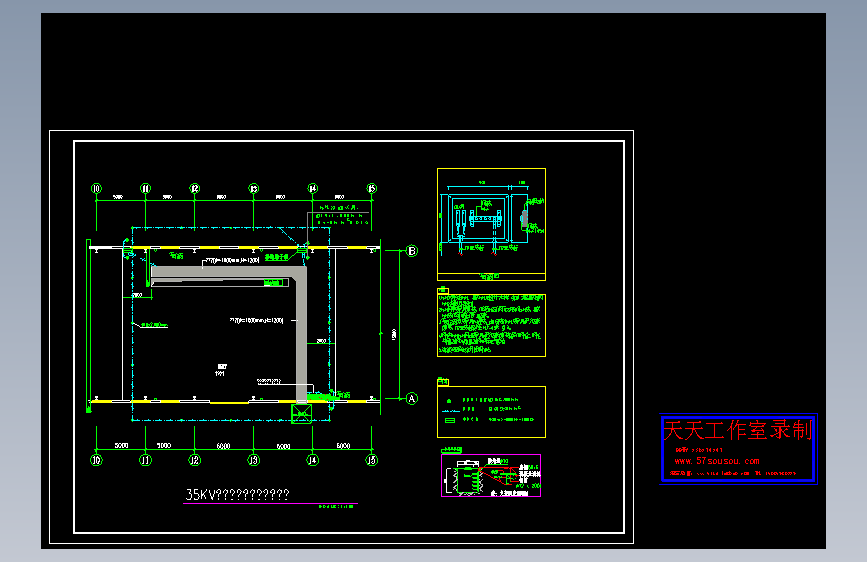The height and width of the screenshot is (562, 867).
Task: Select the magenta underline beneath the 35KV title
Action: (x=270, y=504)
